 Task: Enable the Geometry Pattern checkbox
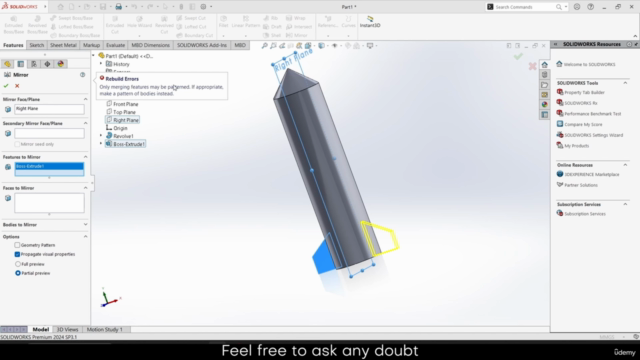click(17, 245)
